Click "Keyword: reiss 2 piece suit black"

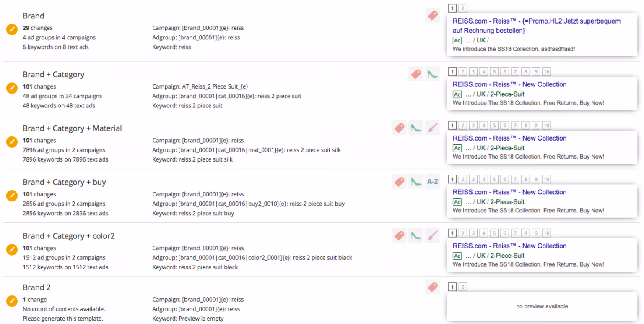click(195, 267)
